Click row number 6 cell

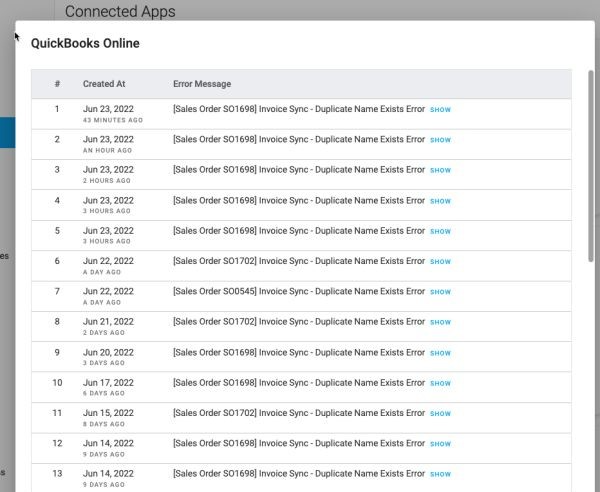57,261
